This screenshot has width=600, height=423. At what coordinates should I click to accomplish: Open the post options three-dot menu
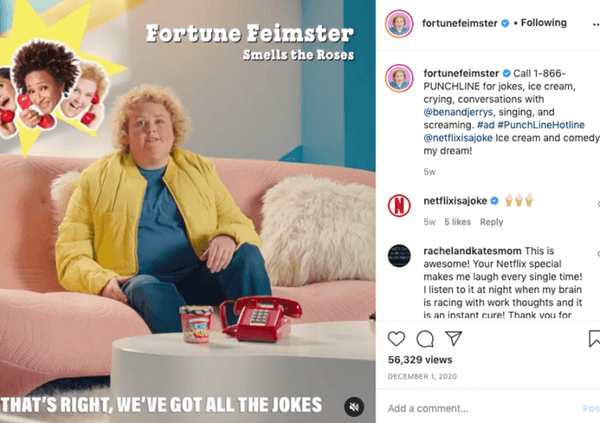tap(596, 24)
